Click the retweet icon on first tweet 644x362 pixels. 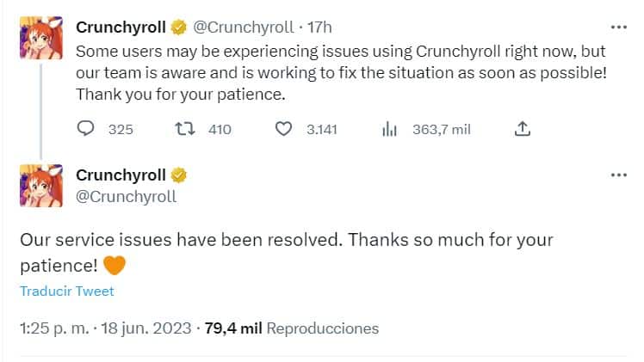point(183,130)
